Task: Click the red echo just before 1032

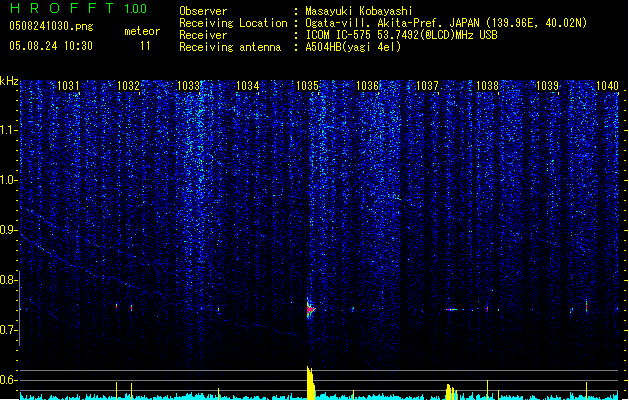Action: pyautogui.click(x=116, y=306)
